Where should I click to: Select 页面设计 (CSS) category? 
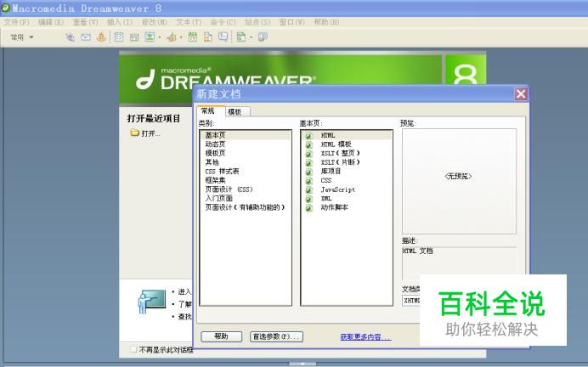(x=246, y=189)
